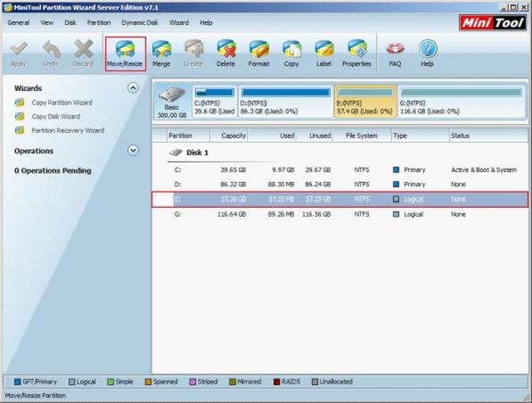Image resolution: width=532 pixels, height=403 pixels.
Task: Click the GPT/Primary legend color swatch
Action: tap(17, 382)
